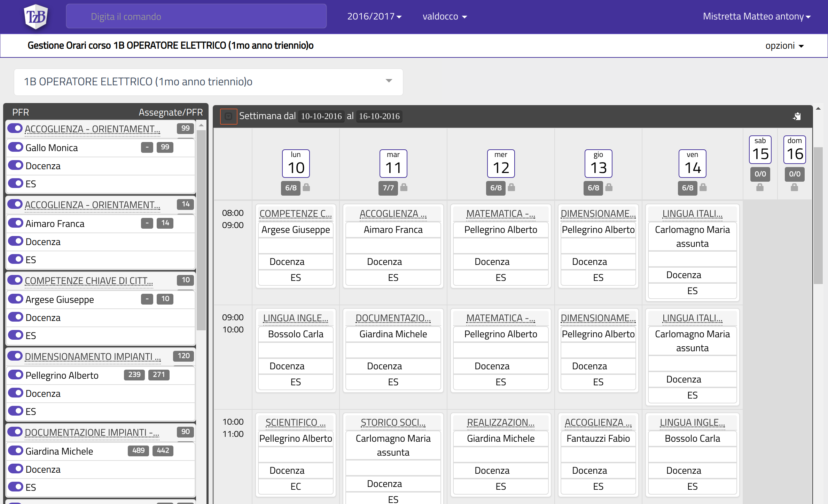The height and width of the screenshot is (504, 828).
Task: Open the opzioni menu
Action: [x=784, y=46]
